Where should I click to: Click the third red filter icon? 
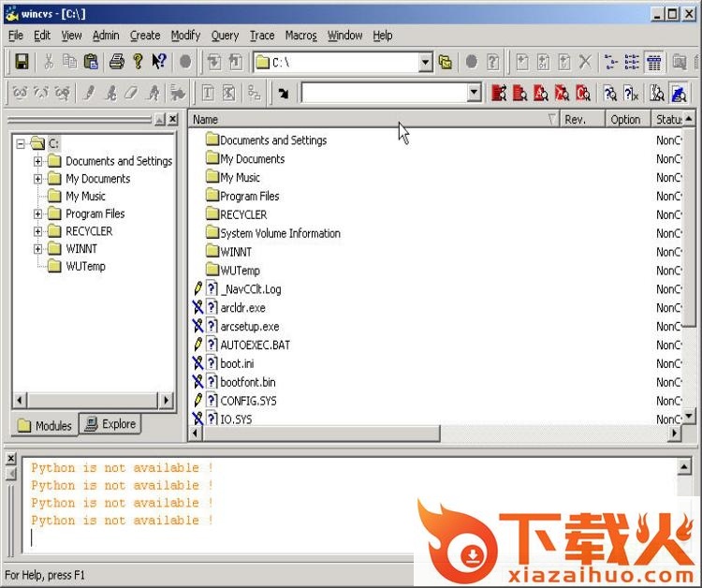click(541, 93)
